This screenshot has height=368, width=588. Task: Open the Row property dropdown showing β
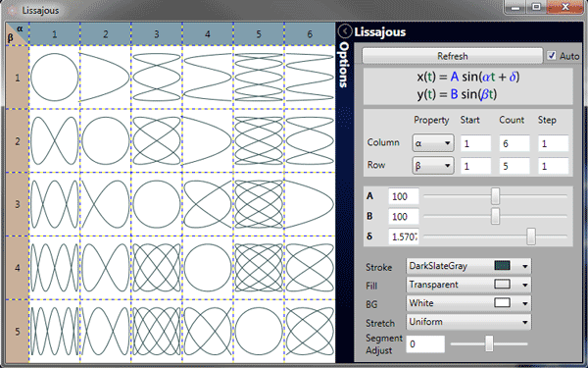pos(433,166)
